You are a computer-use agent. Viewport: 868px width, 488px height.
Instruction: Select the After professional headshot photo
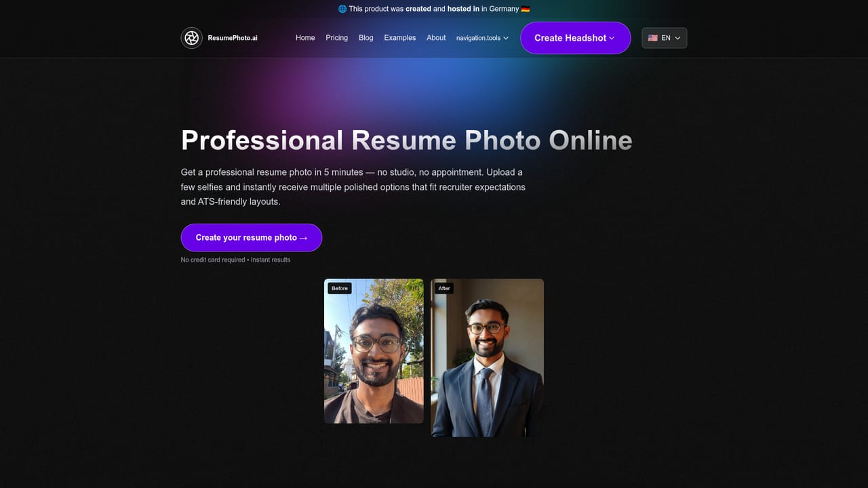487,358
